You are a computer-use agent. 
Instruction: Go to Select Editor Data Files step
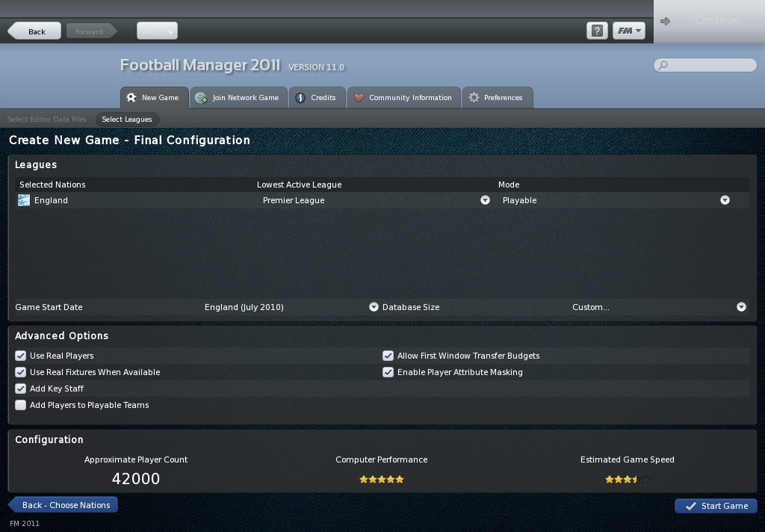tap(46, 119)
